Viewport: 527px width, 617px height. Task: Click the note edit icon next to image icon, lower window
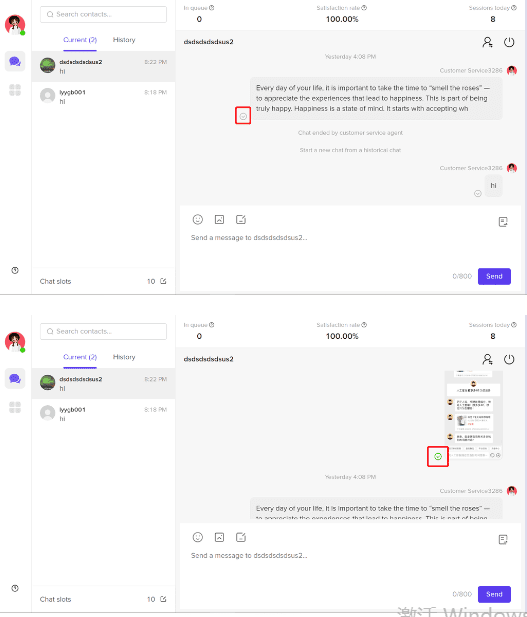pyautogui.click(x=241, y=537)
